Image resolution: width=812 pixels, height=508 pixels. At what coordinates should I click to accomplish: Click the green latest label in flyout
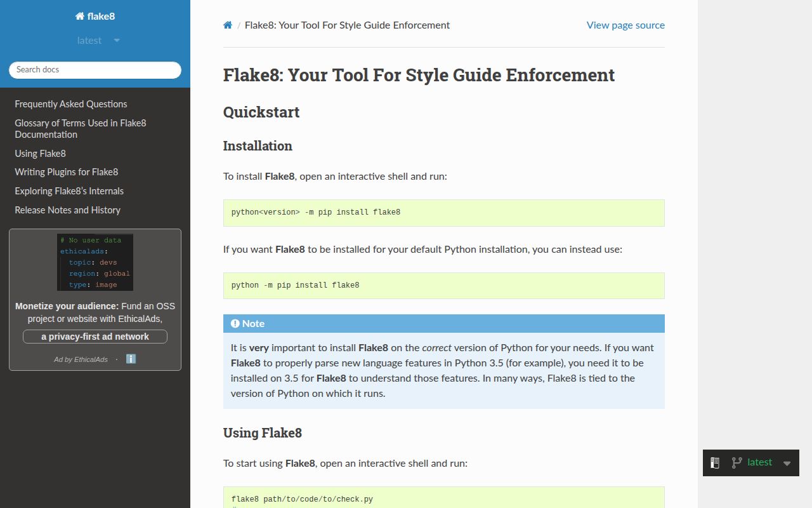pos(760,462)
